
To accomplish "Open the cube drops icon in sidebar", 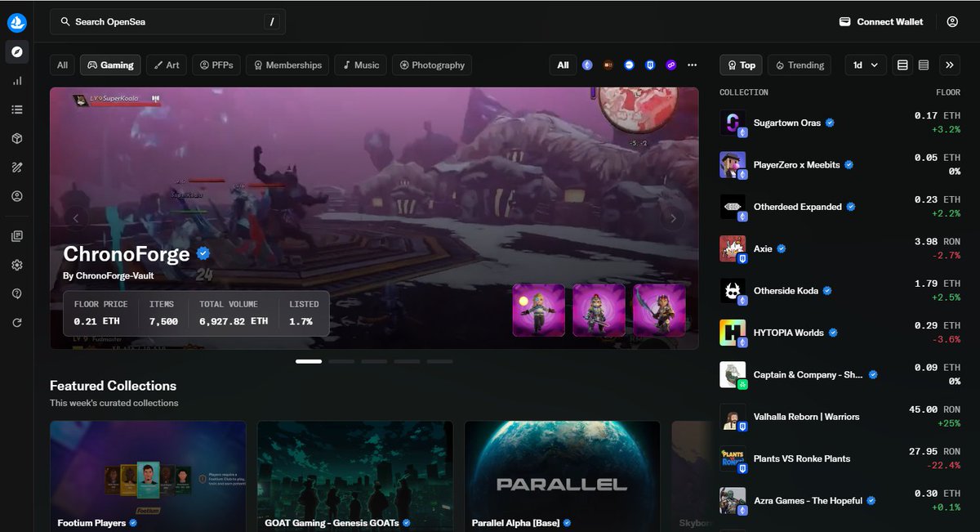I will click(x=17, y=139).
